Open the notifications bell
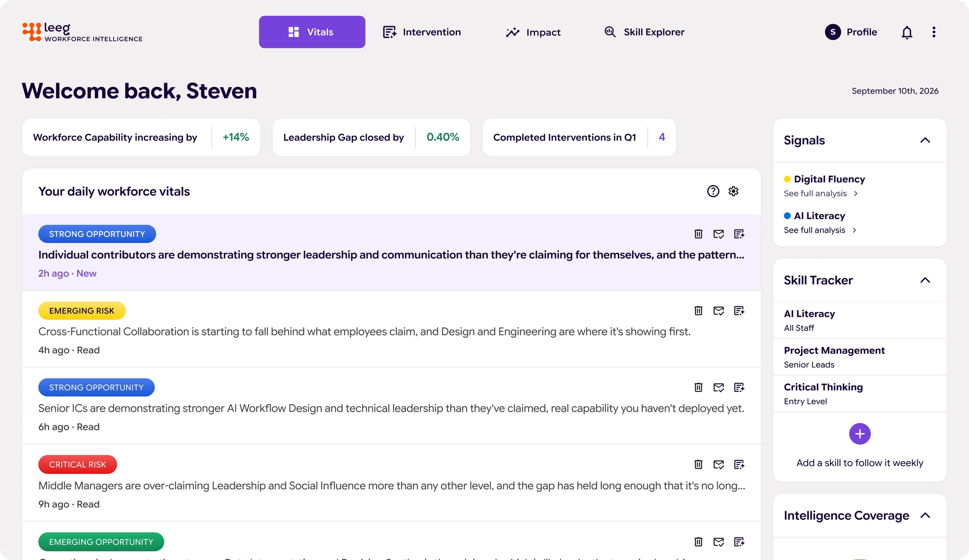The height and width of the screenshot is (560, 969). 907,32
